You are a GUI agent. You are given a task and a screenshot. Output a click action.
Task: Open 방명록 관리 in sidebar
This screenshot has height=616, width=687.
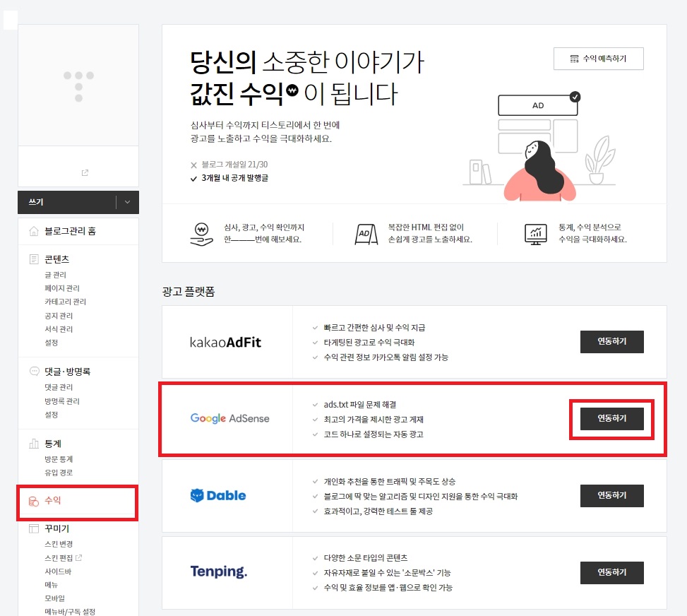click(61, 401)
